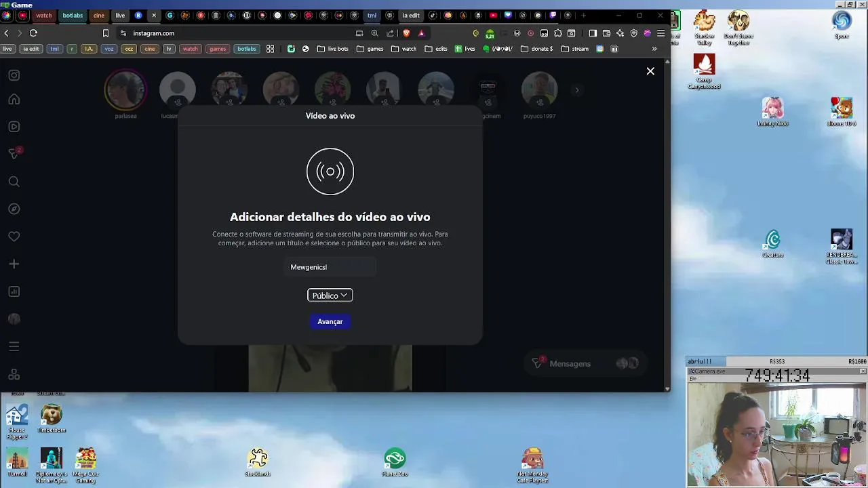Bookmark this page icon in address bar
This screenshot has width=868, height=488.
tap(106, 33)
